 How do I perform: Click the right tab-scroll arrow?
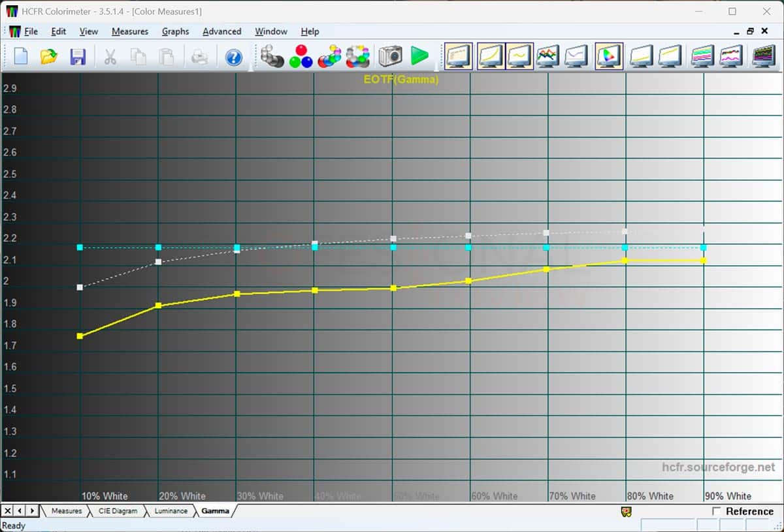click(32, 510)
